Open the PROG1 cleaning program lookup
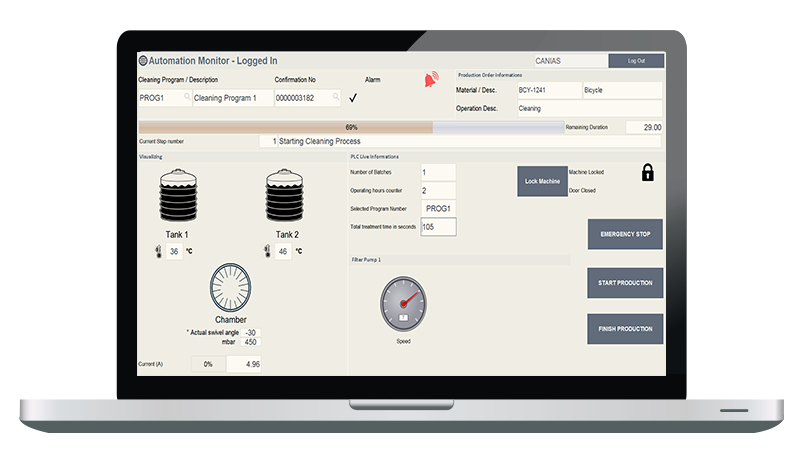800x457 pixels. [x=184, y=98]
